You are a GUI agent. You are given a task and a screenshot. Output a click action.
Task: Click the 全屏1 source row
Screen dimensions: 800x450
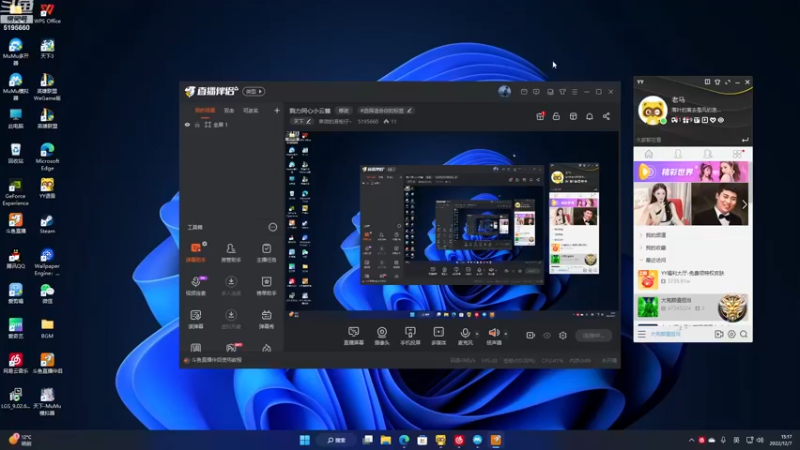click(x=232, y=124)
